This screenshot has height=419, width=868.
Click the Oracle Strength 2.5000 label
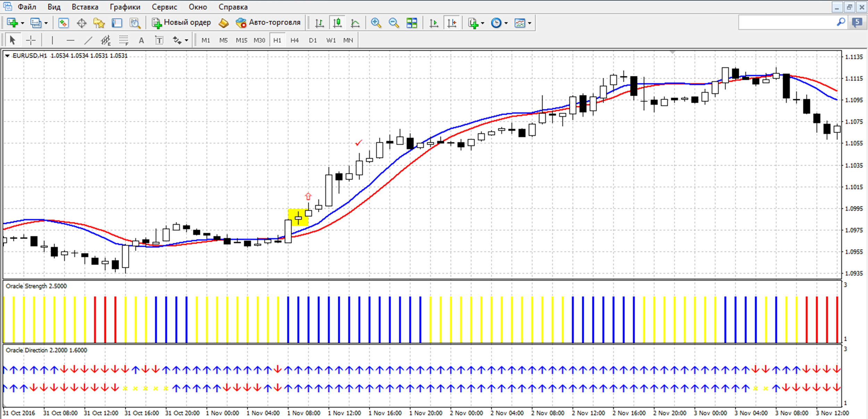(x=36, y=286)
